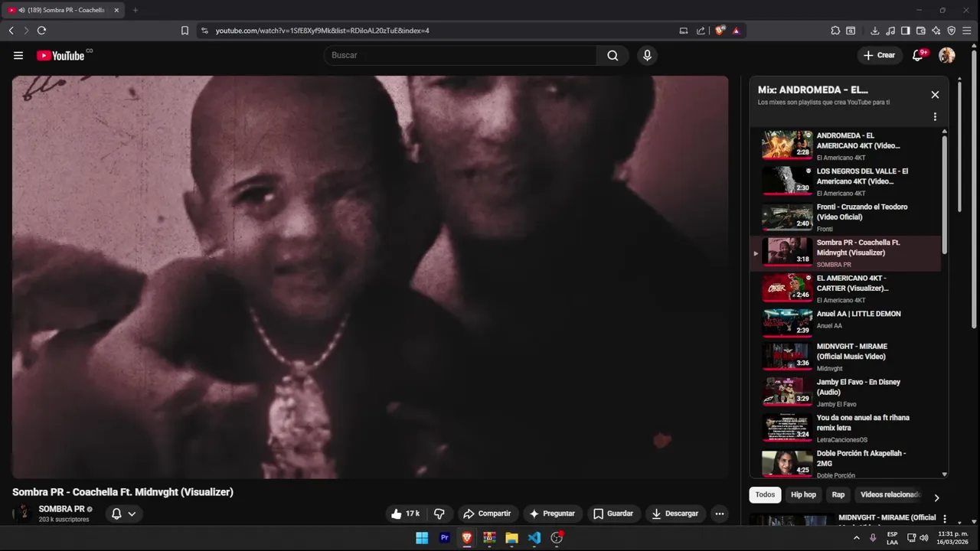
Task: Open Brave VPN shield icon
Action: 952,31
